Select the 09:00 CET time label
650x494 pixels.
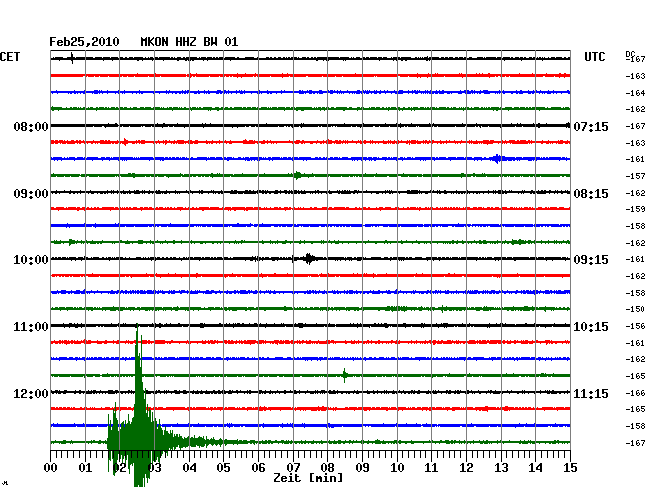pos(31,194)
